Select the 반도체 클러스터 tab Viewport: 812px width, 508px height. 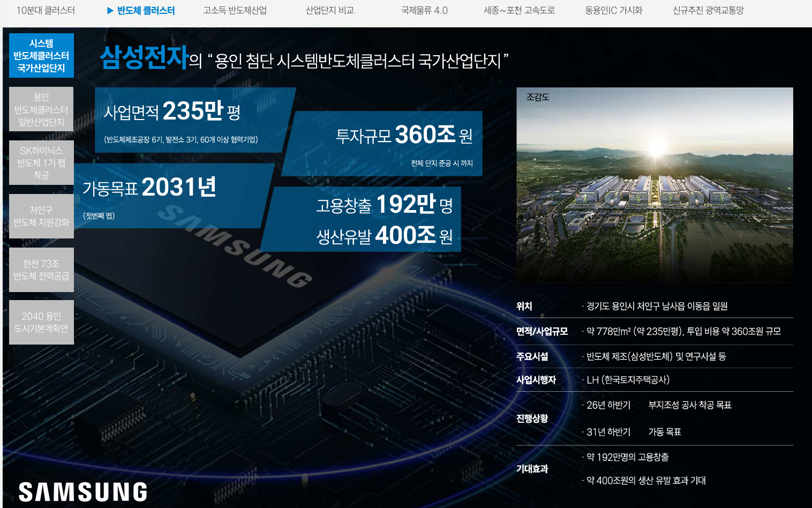pos(146,10)
